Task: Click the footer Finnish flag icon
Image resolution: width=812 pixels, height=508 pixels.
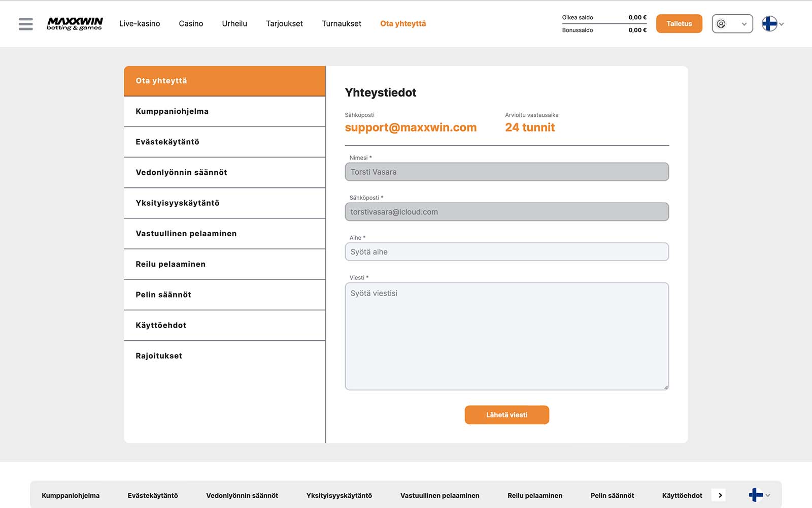Action: click(756, 495)
